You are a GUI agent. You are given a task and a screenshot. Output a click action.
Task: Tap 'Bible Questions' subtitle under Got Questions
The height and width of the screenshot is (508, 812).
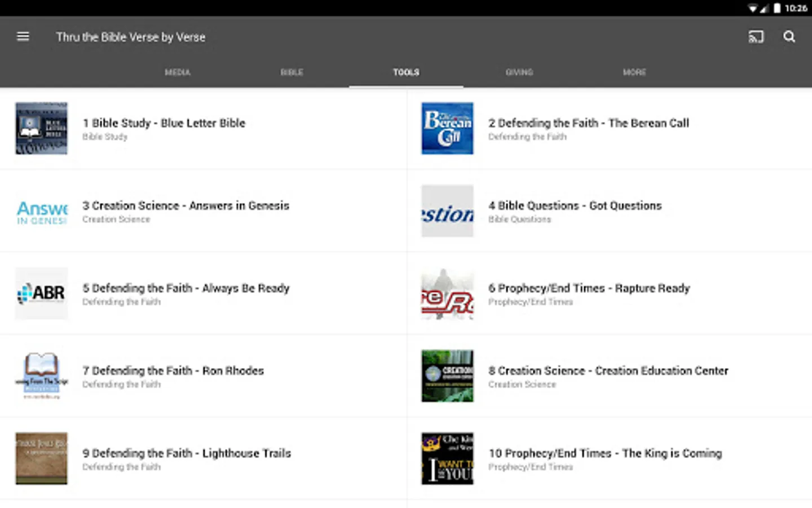pos(519,219)
